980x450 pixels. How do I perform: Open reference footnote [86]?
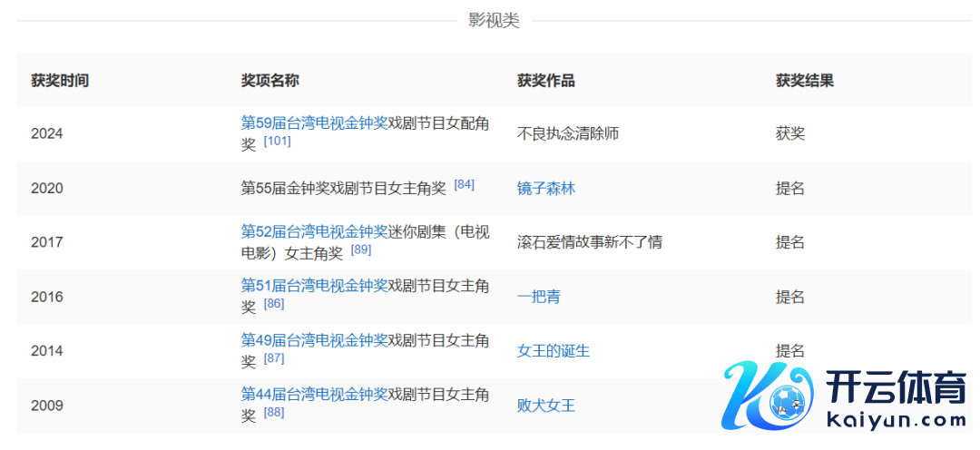tap(273, 304)
